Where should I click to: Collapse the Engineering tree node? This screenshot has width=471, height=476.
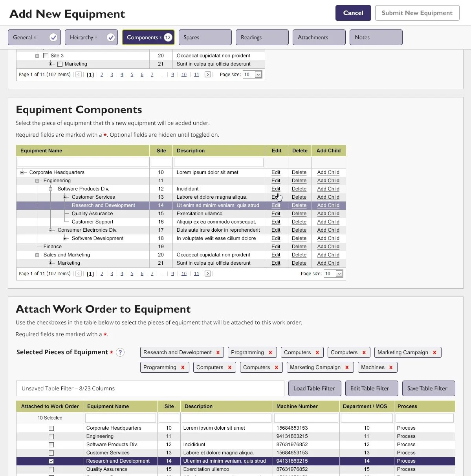(x=37, y=181)
